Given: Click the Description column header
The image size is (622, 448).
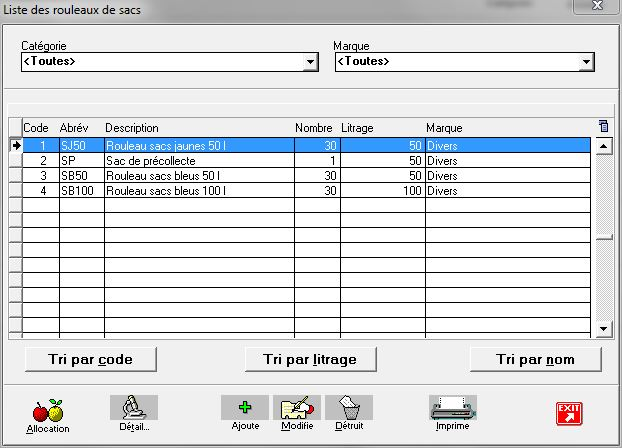Looking at the screenshot, I should click(x=196, y=128).
